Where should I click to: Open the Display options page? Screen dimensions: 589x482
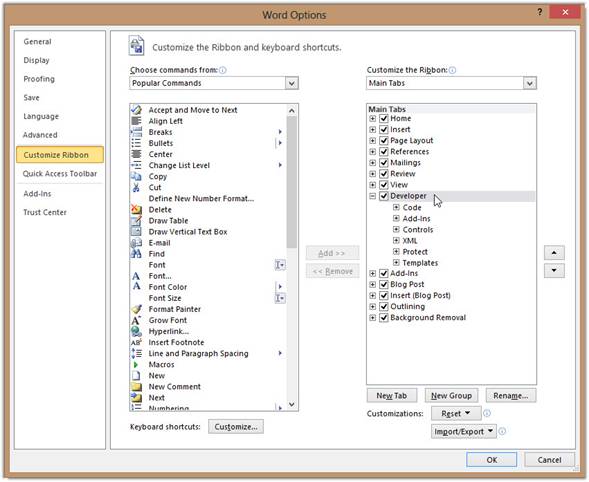coord(36,60)
